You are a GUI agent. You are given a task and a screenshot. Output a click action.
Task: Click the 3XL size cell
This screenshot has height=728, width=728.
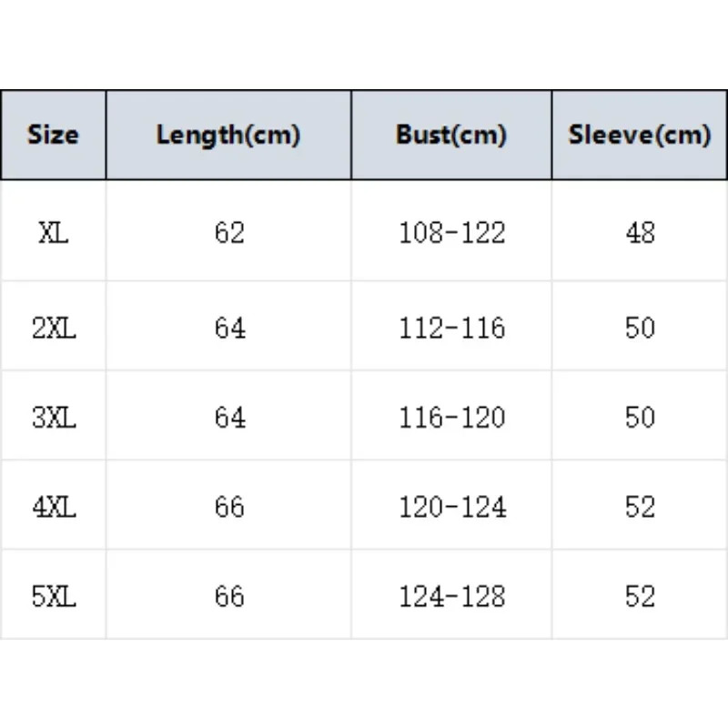(x=53, y=417)
